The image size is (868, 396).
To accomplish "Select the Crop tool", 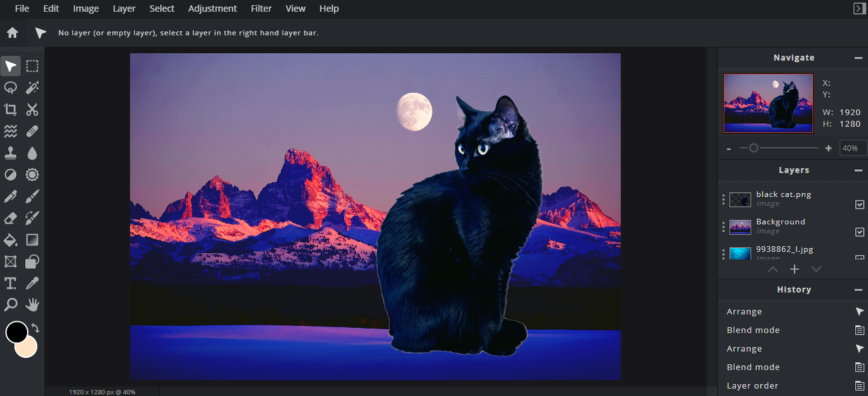I will 11,109.
